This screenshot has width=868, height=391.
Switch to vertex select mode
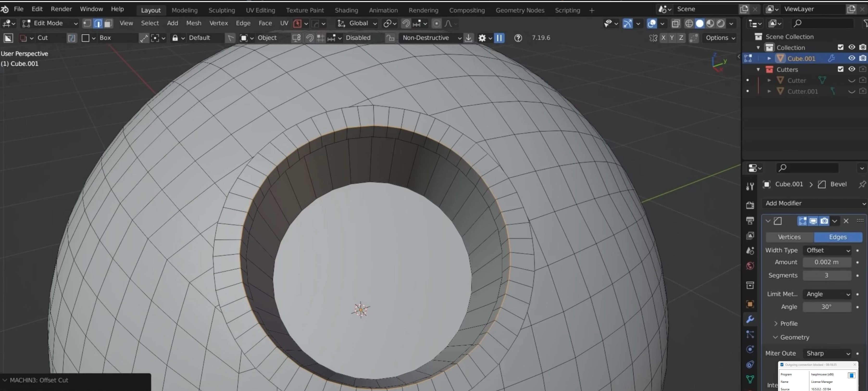[87, 23]
